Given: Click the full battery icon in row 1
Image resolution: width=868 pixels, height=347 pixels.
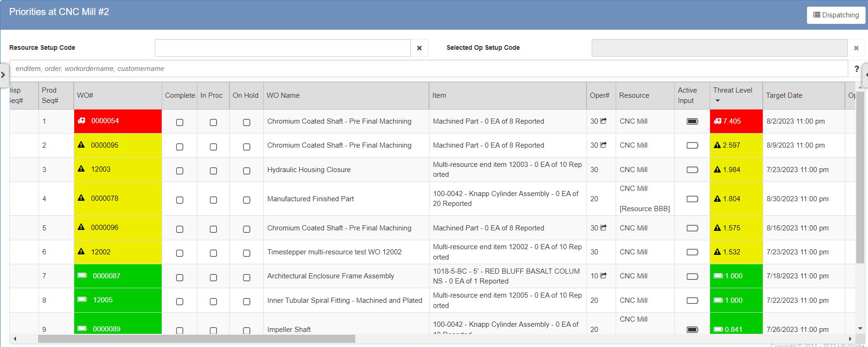Looking at the screenshot, I should click(x=692, y=121).
